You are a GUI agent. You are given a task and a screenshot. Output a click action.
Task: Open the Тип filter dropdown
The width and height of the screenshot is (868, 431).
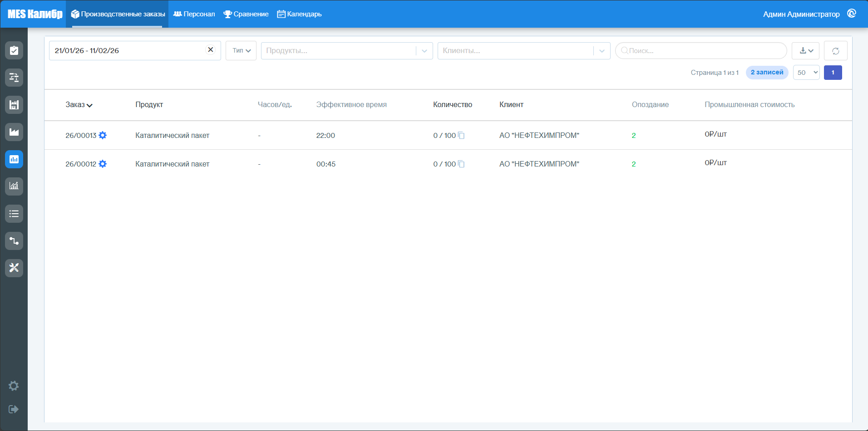(x=241, y=50)
